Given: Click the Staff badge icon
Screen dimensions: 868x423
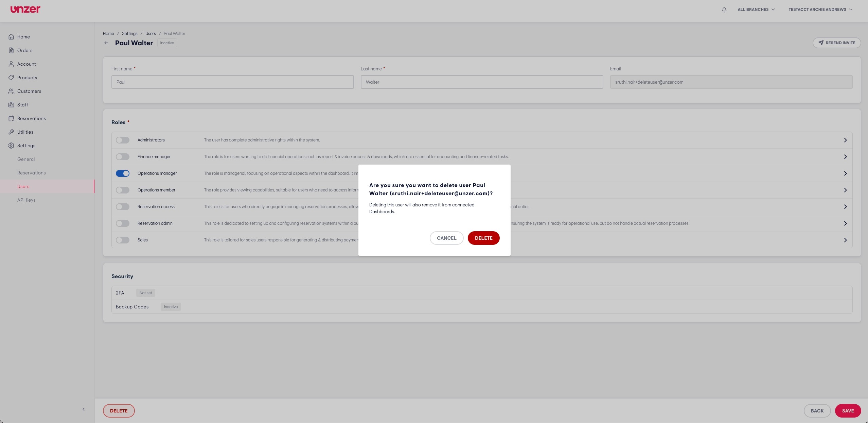Looking at the screenshot, I should [x=11, y=105].
